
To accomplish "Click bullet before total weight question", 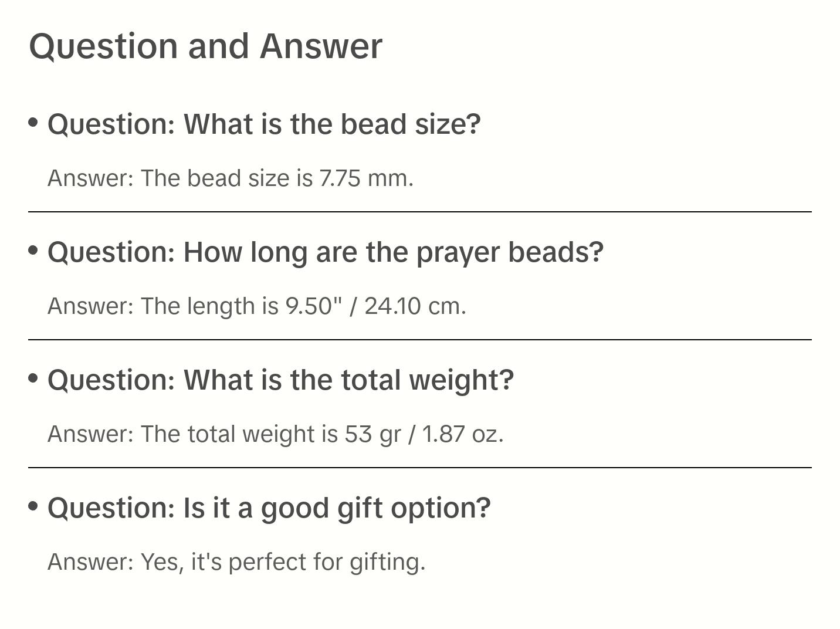I will coord(33,378).
